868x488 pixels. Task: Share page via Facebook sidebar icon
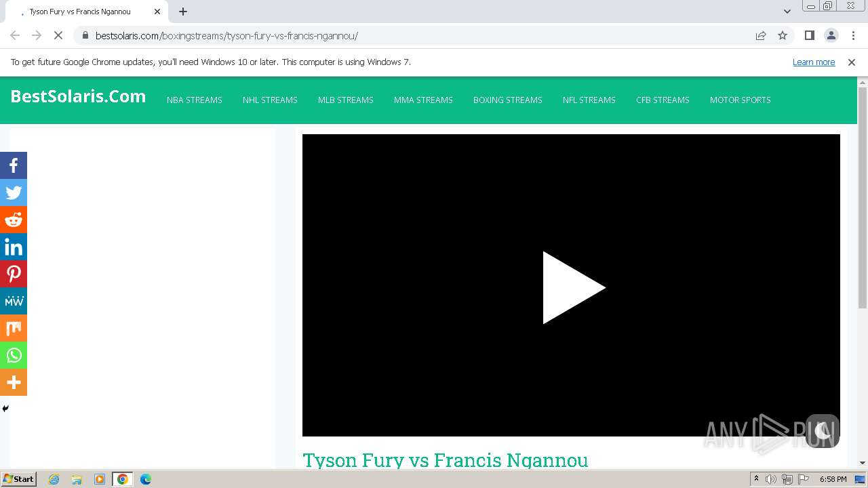click(14, 165)
